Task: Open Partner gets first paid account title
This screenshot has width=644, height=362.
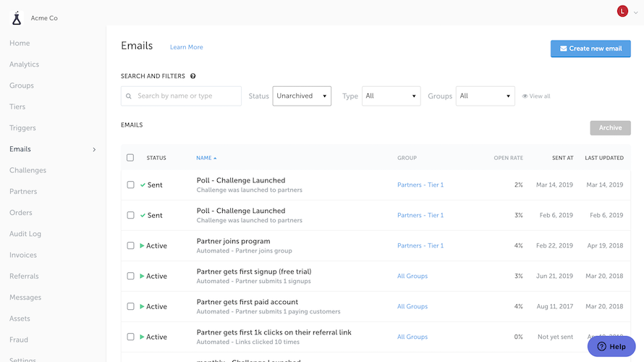Action: [x=247, y=302]
